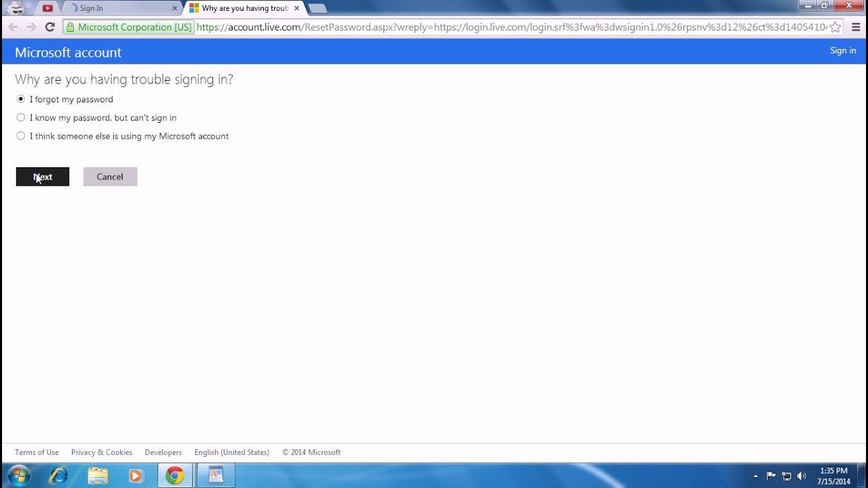Click the Chrome icon in taskbar
The image size is (868, 488).
[x=175, y=476]
